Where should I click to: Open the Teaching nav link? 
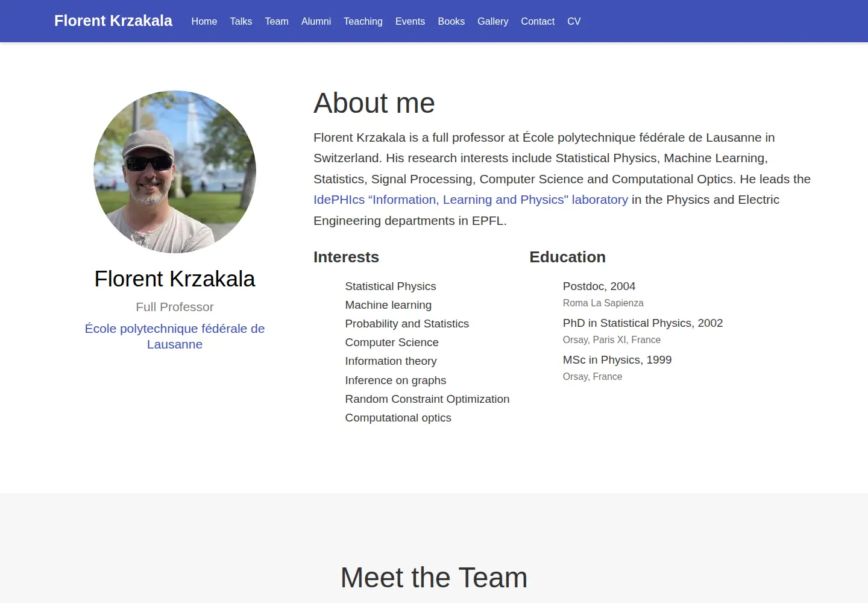pos(363,21)
